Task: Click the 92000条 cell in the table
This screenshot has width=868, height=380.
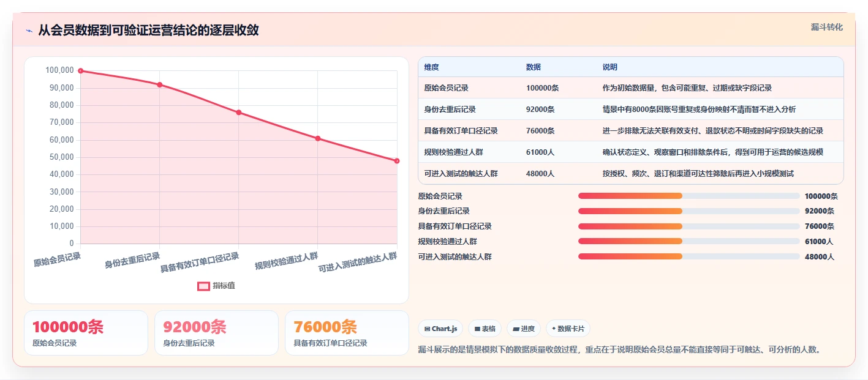Action: (x=558, y=110)
